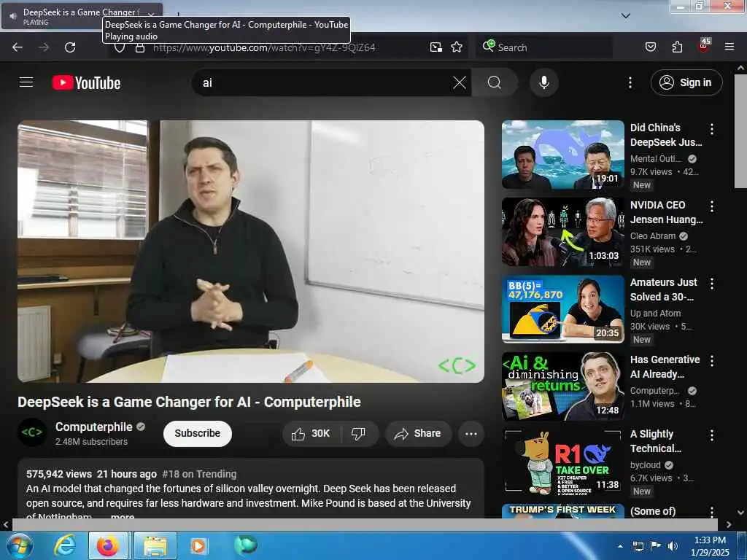Click the Firefox address bar URL

coord(264,47)
